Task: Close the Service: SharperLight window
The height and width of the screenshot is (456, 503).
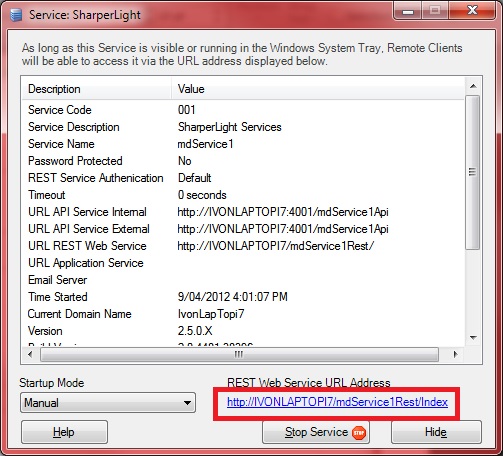Action: [x=472, y=11]
